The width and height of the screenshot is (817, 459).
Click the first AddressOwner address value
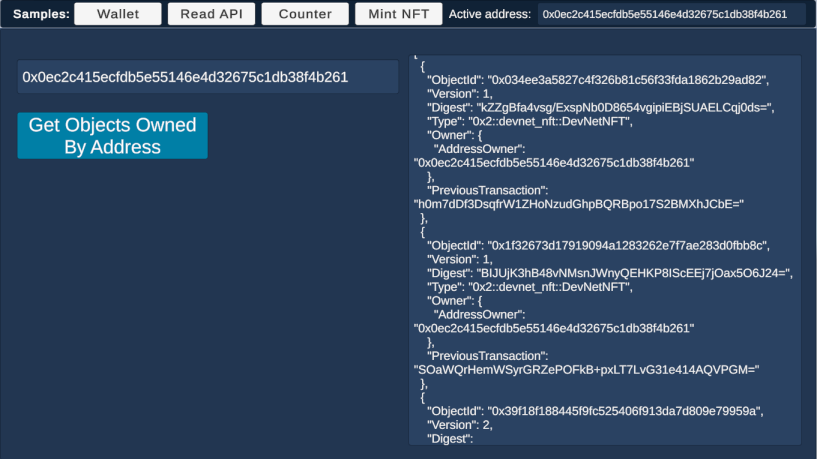tap(553, 162)
